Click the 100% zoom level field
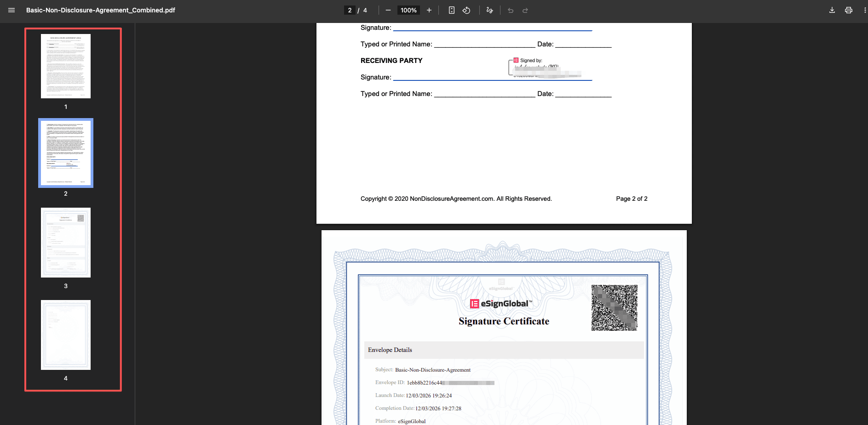Image resolution: width=868 pixels, height=425 pixels. click(408, 10)
